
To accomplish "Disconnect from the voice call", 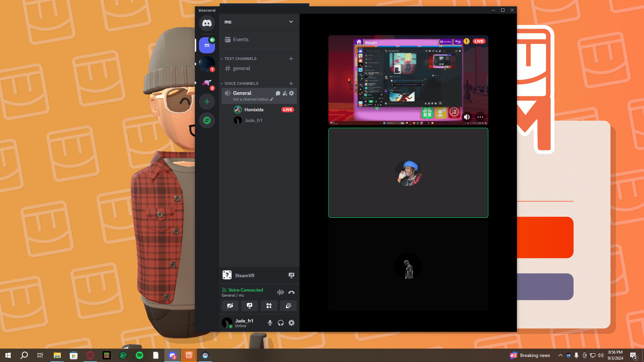I will pyautogui.click(x=291, y=292).
